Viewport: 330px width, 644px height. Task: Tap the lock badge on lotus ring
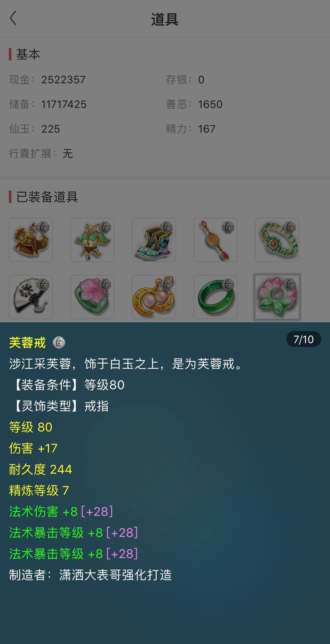(x=290, y=284)
